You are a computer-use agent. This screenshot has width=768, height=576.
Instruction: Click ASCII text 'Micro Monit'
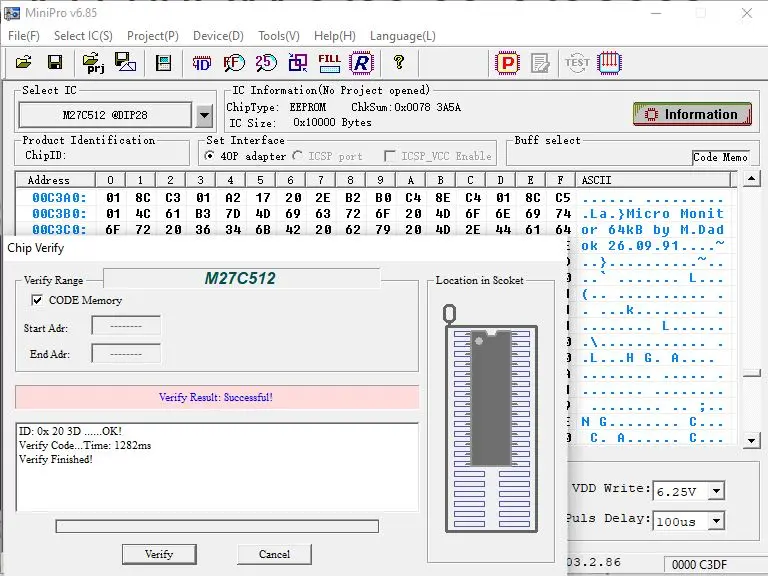click(x=675, y=214)
